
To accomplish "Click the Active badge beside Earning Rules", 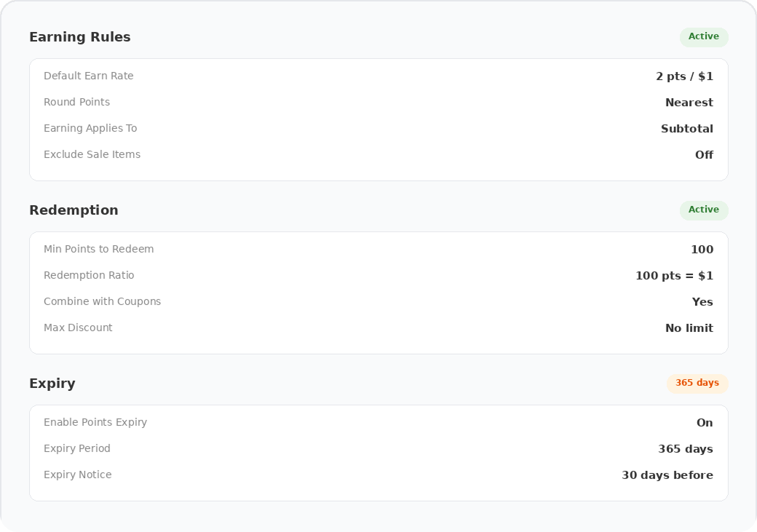I will pyautogui.click(x=703, y=37).
